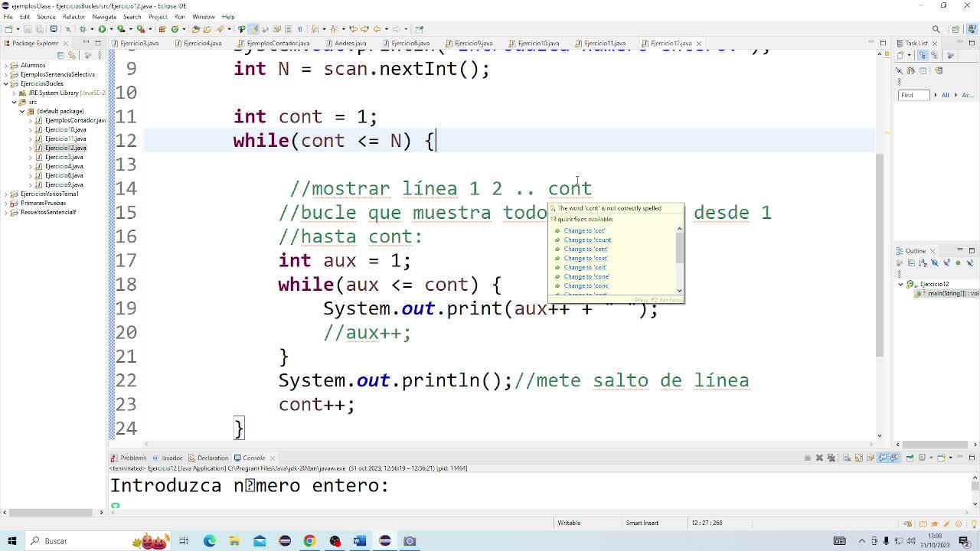Open the Refactor menu
The image size is (980, 551).
[x=73, y=16]
